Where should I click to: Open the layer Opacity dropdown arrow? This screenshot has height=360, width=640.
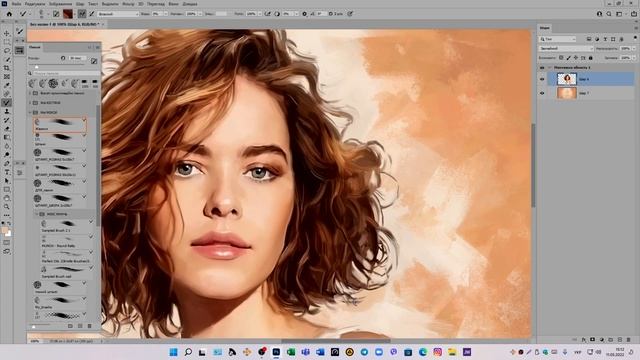(634, 49)
